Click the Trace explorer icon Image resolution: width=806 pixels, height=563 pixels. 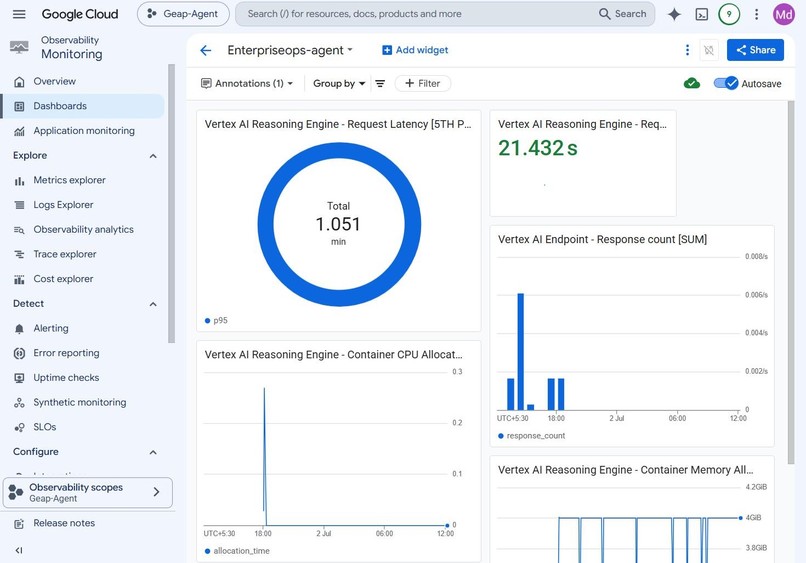pyautogui.click(x=19, y=255)
